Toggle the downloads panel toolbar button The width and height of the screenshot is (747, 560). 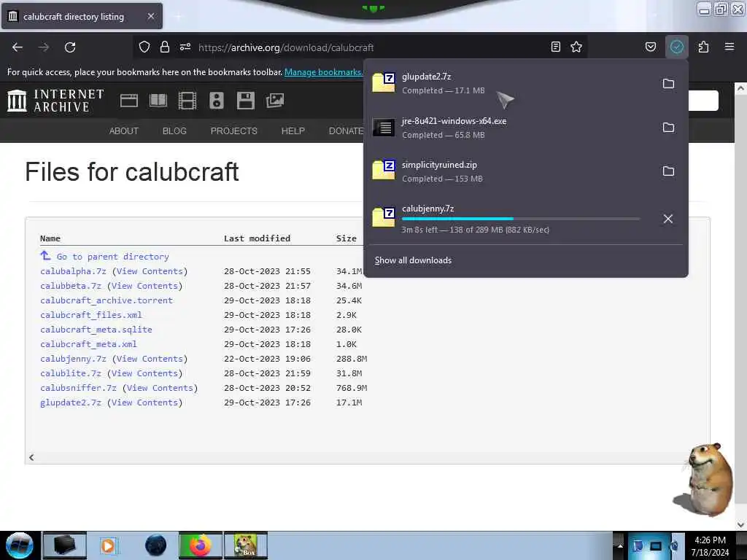click(x=676, y=47)
